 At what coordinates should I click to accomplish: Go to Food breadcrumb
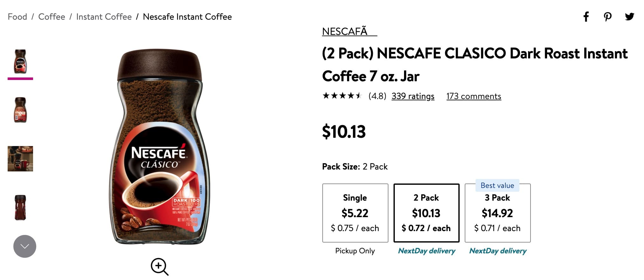(17, 17)
